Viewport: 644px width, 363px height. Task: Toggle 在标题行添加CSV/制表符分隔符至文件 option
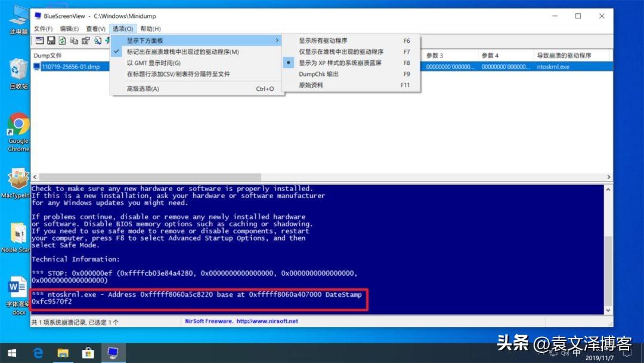(197, 74)
